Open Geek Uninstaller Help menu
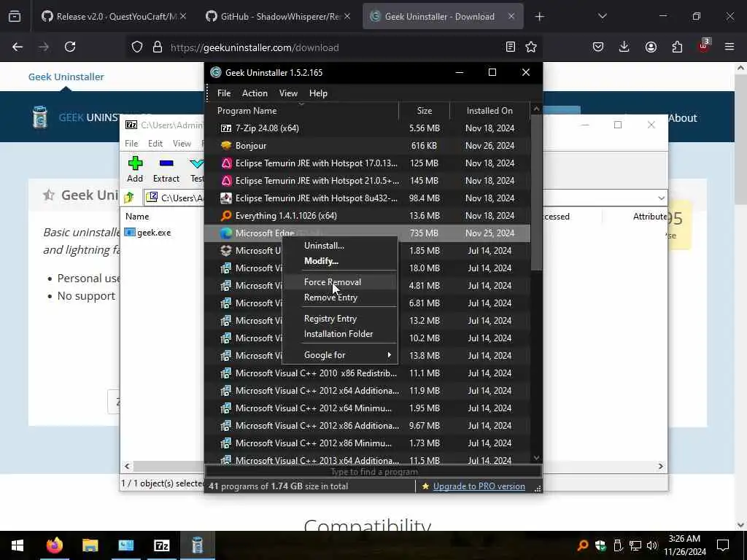Viewport: 747px width, 560px height. pos(318,93)
